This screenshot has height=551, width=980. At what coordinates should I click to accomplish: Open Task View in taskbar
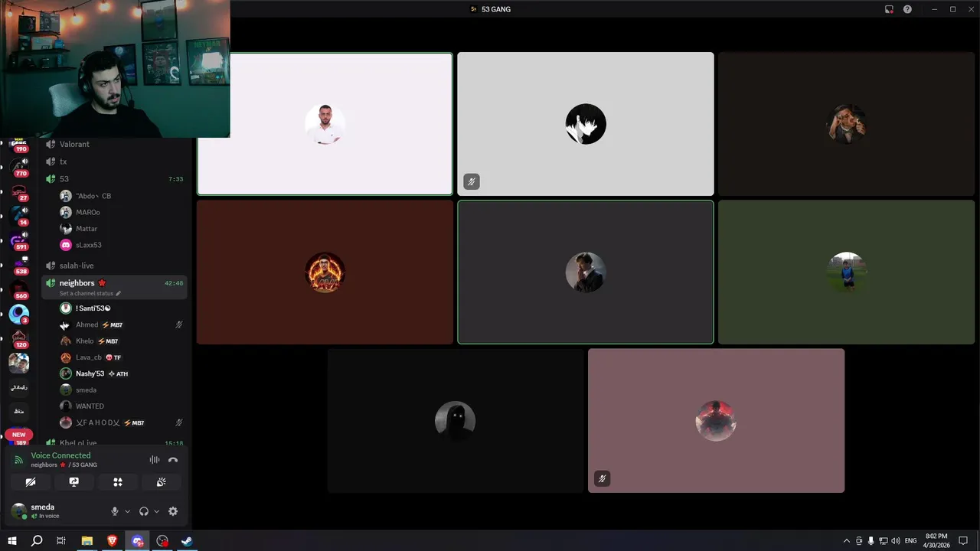[61, 541]
